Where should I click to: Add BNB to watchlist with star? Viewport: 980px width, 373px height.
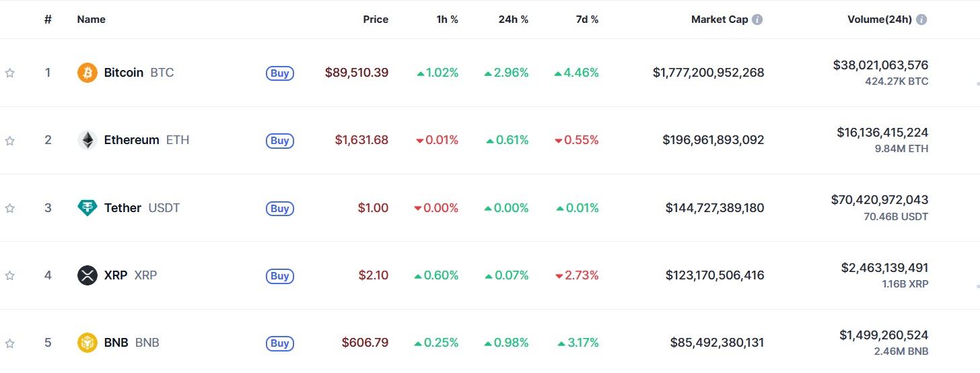click(10, 343)
